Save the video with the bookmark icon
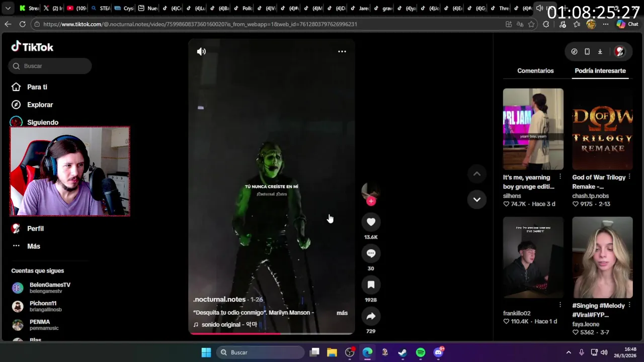 (x=371, y=285)
